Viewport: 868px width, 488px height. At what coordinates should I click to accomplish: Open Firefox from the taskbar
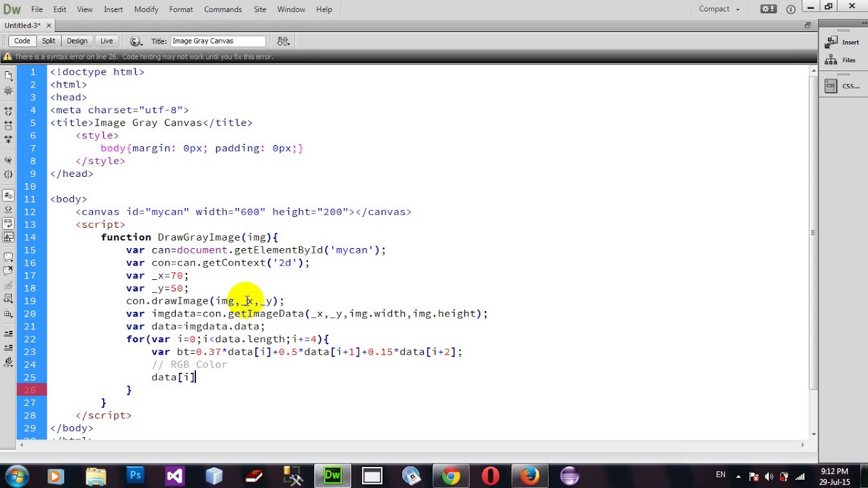530,476
